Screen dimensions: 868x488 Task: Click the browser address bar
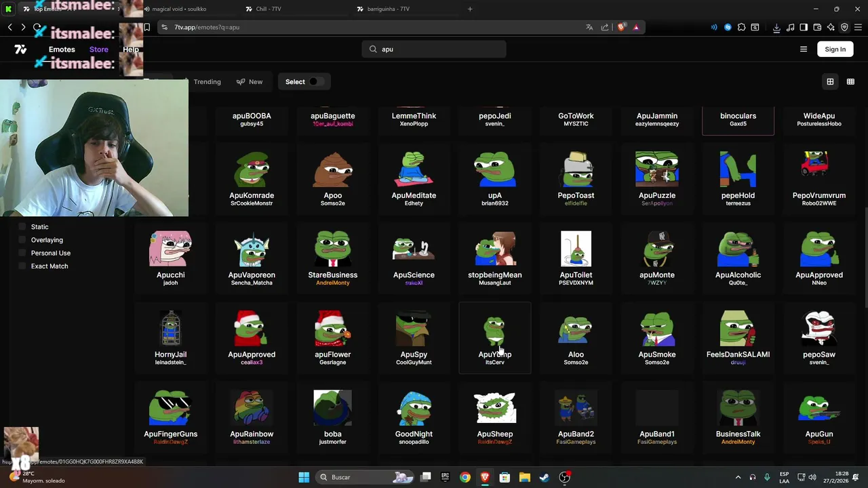point(373,27)
